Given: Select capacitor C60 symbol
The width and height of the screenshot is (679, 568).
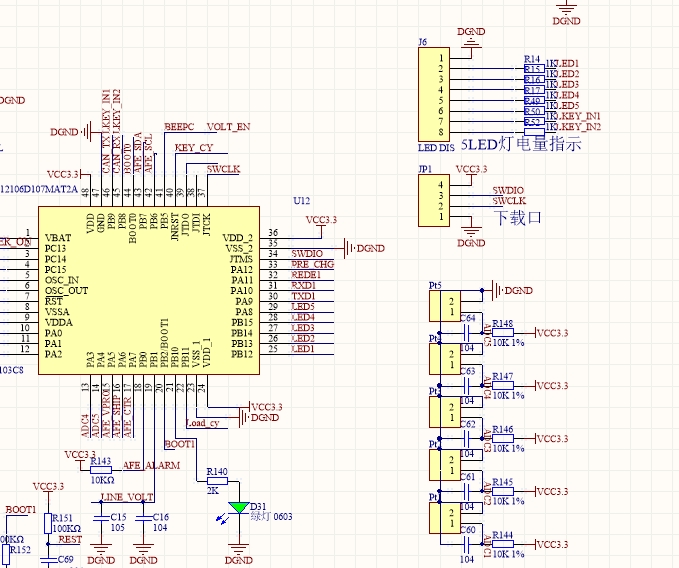Looking at the screenshot, I should (467, 544).
